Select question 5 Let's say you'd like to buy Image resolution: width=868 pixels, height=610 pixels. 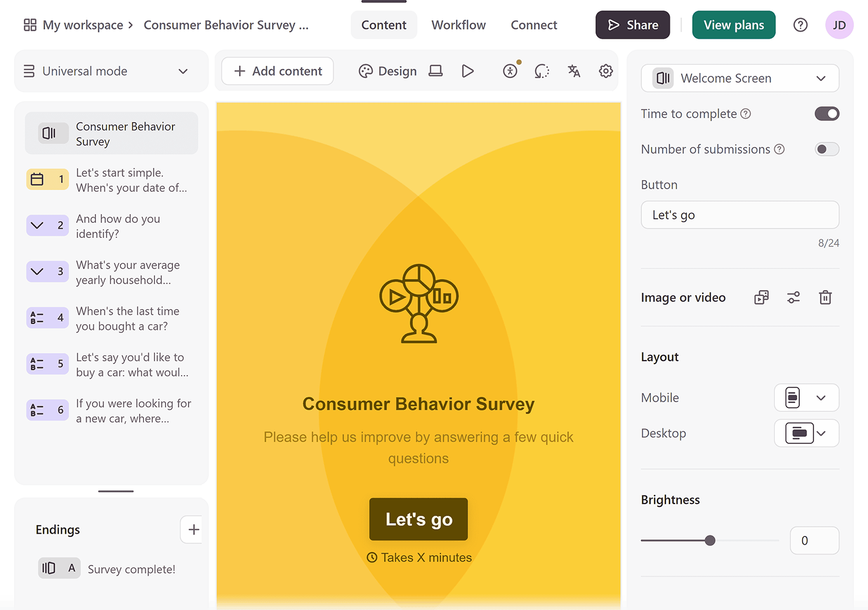[111, 365]
